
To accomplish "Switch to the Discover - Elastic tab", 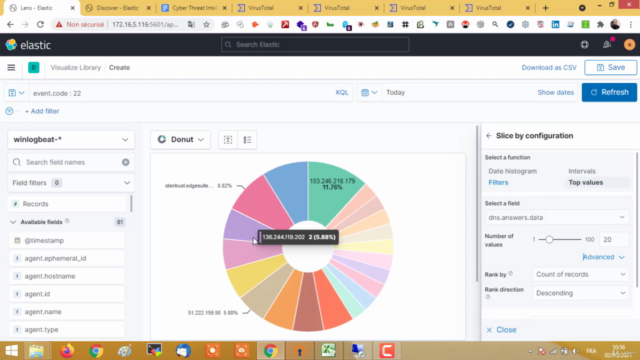I will (x=118, y=8).
